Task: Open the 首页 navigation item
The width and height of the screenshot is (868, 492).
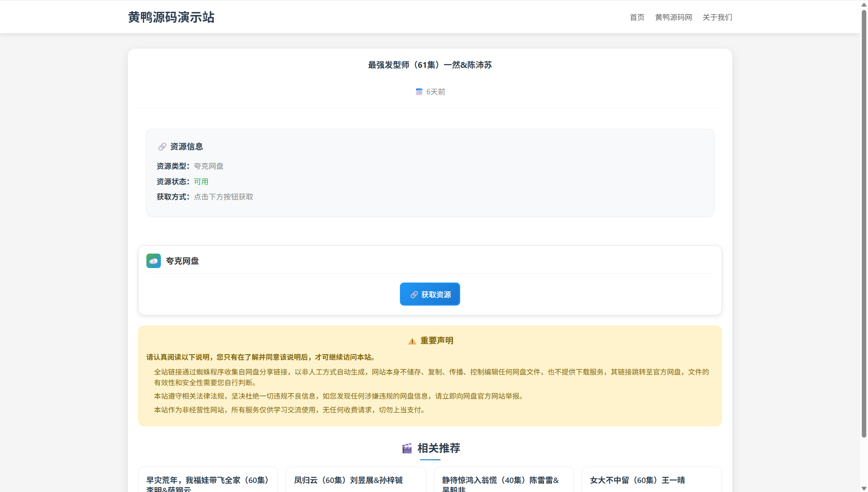Action: pyautogui.click(x=637, y=17)
